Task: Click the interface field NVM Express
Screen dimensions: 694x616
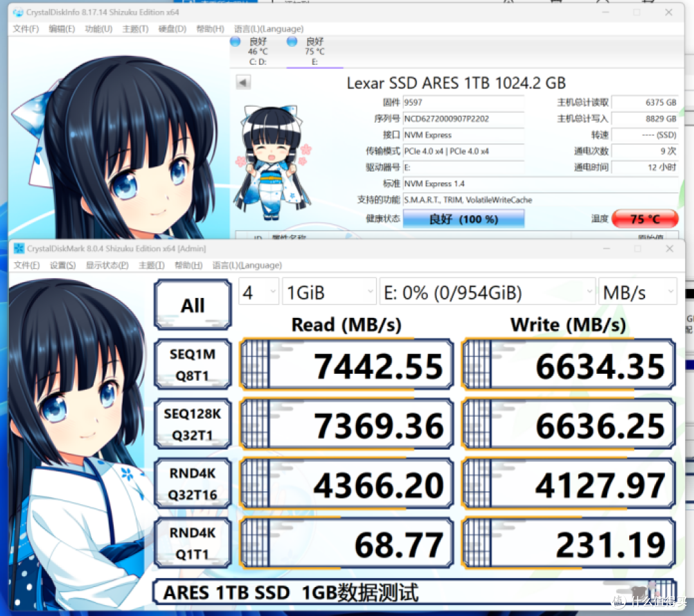Action: coord(463,135)
